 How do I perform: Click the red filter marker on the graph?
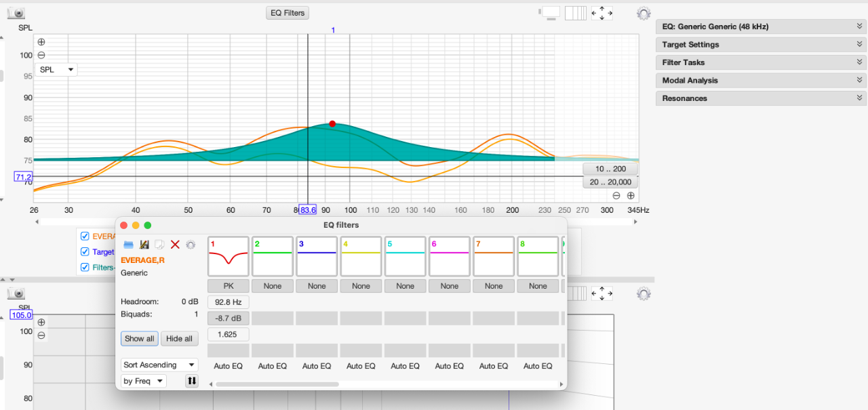point(332,123)
